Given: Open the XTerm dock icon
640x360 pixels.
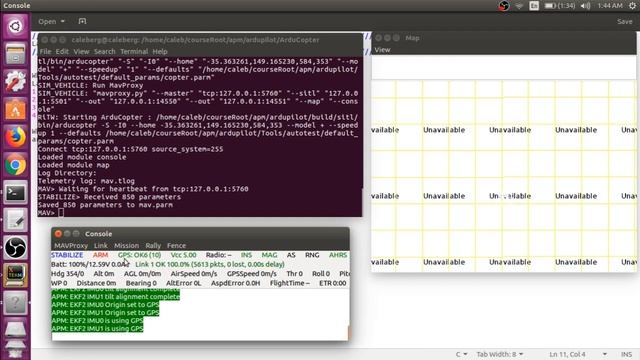Looking at the screenshot, I should [x=15, y=276].
